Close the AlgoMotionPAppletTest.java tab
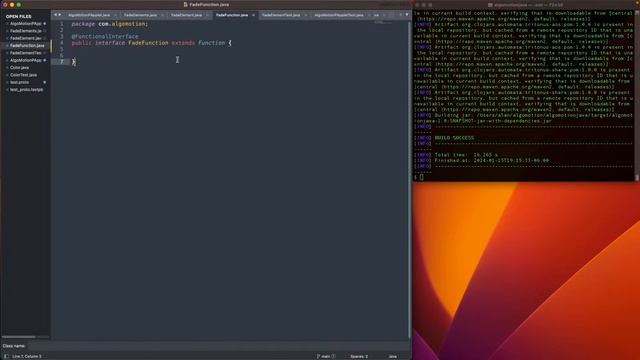640x360 pixels. [369, 15]
